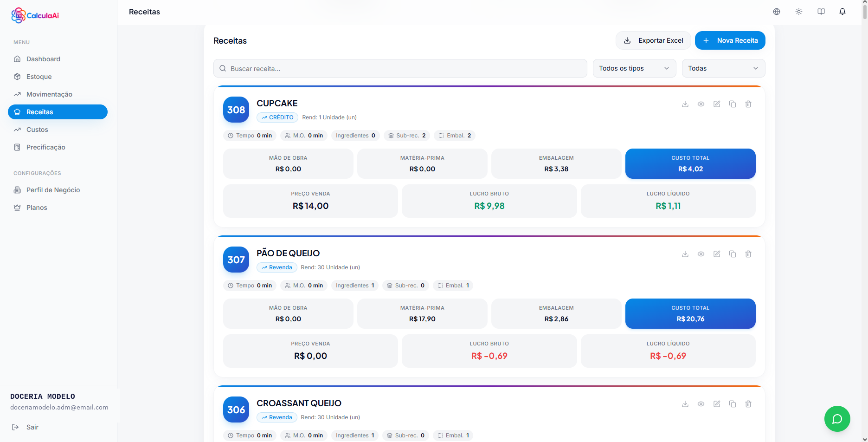Open the documentation book icon
This screenshot has width=868, height=442.
[x=821, y=12]
